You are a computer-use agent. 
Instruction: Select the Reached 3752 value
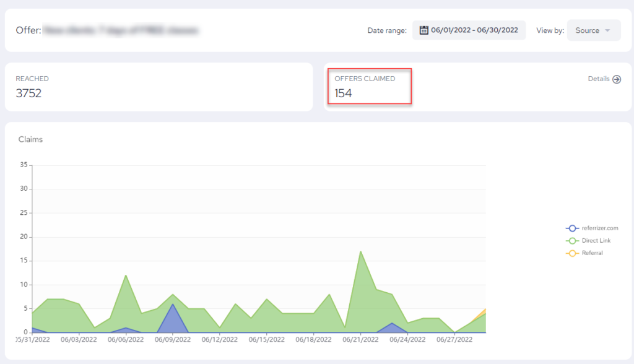click(28, 93)
